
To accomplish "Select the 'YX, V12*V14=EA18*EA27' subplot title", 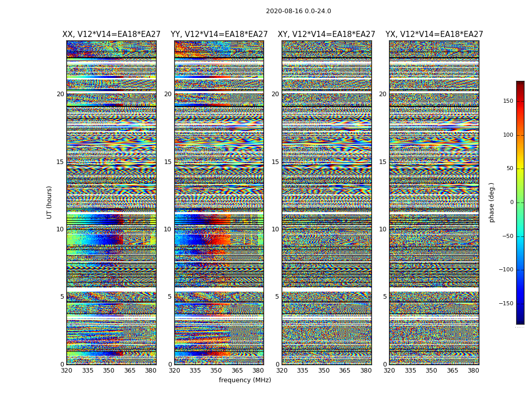I will click(x=434, y=34).
